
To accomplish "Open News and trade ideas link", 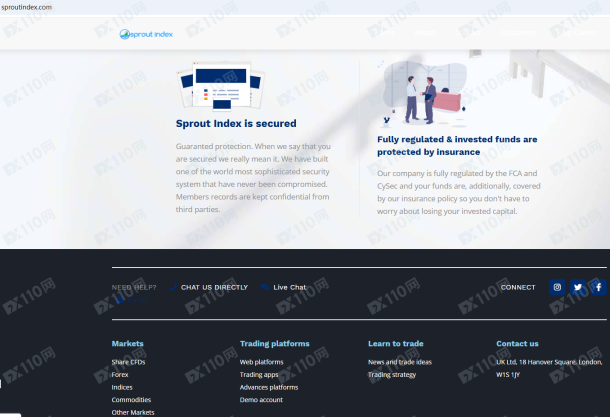I will click(400, 362).
